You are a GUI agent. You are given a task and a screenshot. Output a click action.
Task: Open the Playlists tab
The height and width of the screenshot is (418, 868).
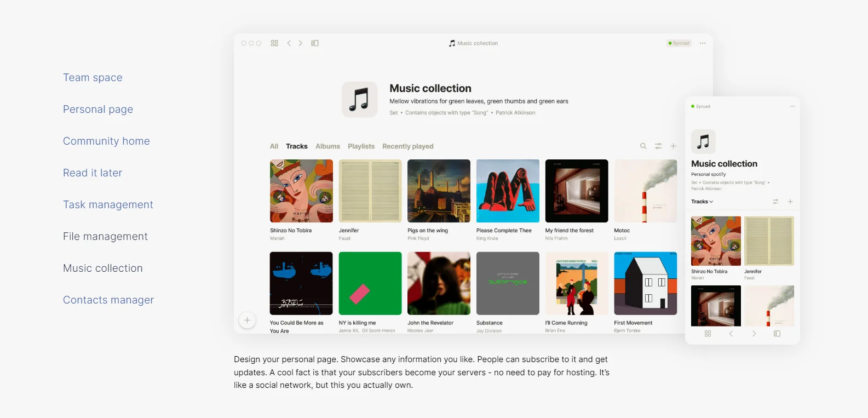click(361, 146)
